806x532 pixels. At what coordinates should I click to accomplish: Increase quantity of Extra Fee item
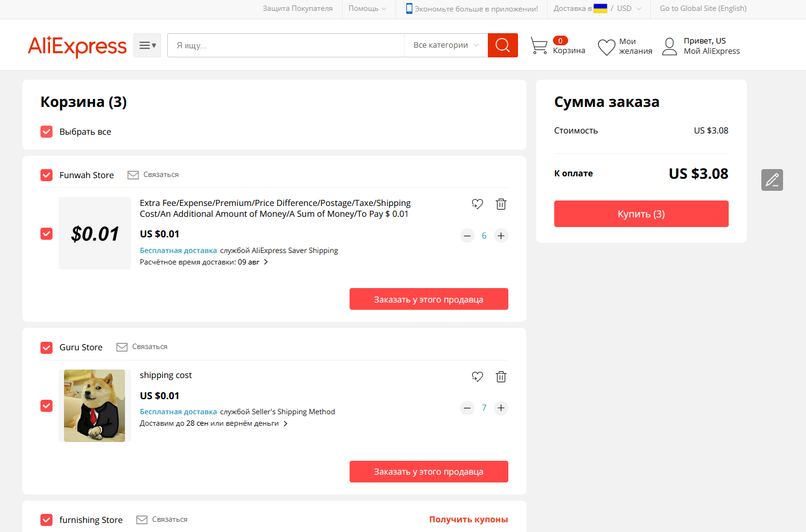tap(501, 236)
